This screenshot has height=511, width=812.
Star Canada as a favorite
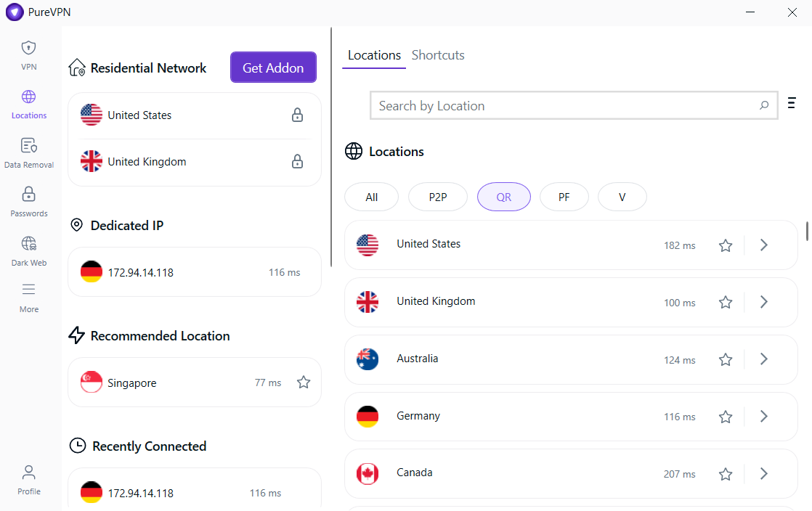[726, 474]
